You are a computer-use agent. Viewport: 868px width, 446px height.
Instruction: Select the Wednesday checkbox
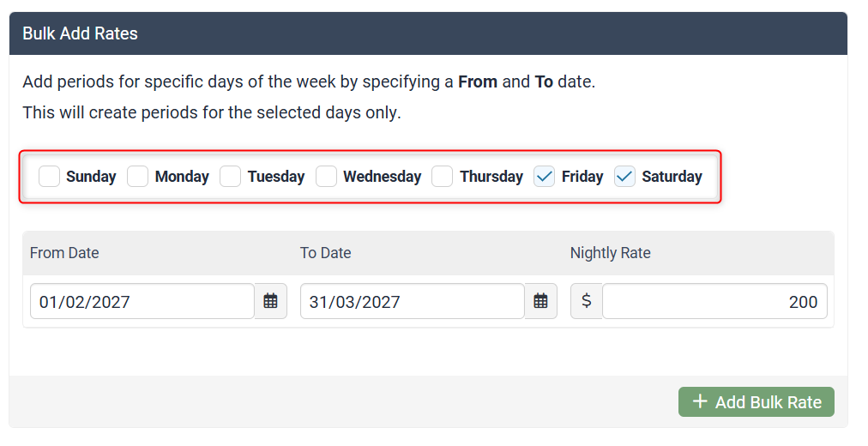tap(327, 176)
